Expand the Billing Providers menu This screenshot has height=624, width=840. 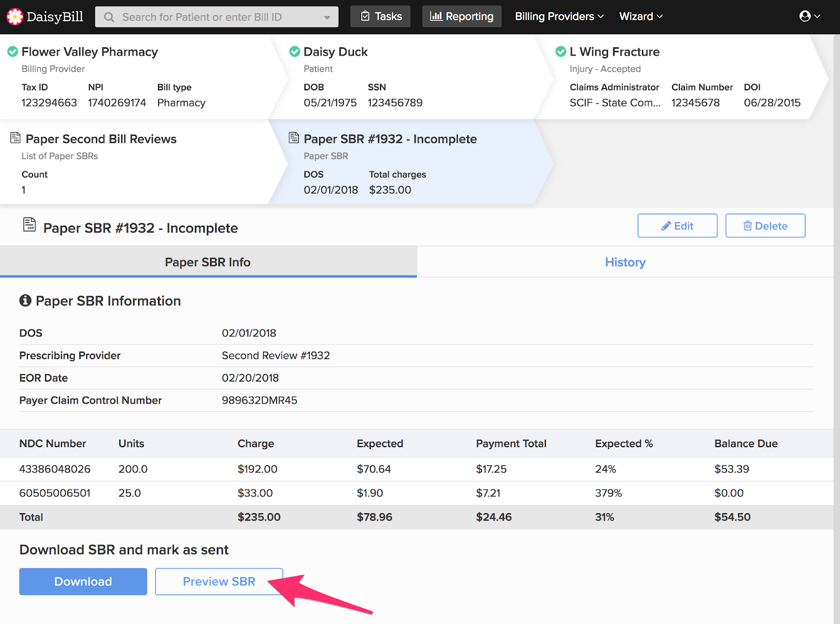(x=559, y=16)
